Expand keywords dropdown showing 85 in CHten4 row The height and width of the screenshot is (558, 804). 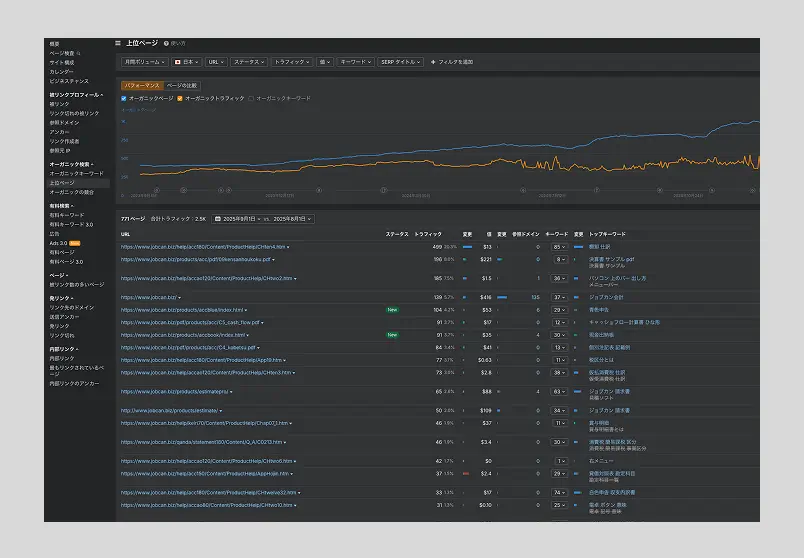pyautogui.click(x=559, y=247)
